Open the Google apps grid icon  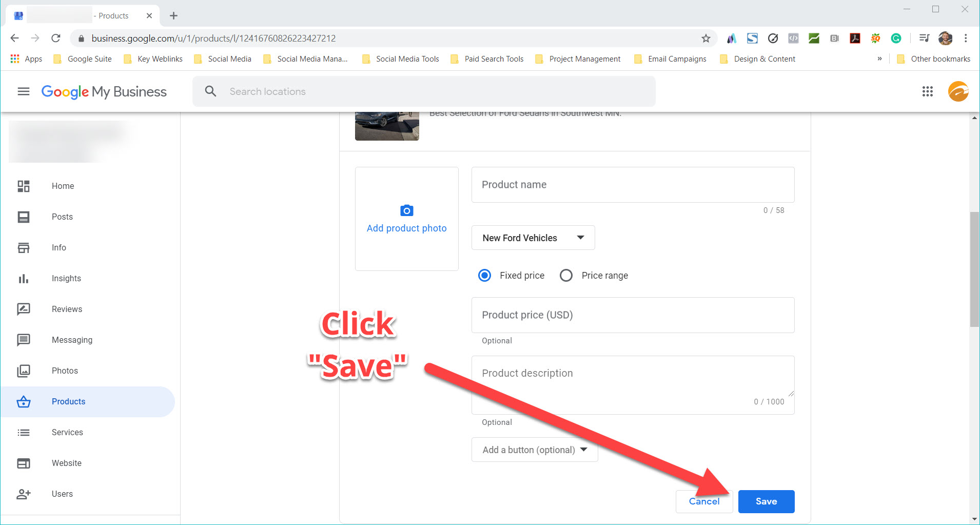click(x=927, y=91)
